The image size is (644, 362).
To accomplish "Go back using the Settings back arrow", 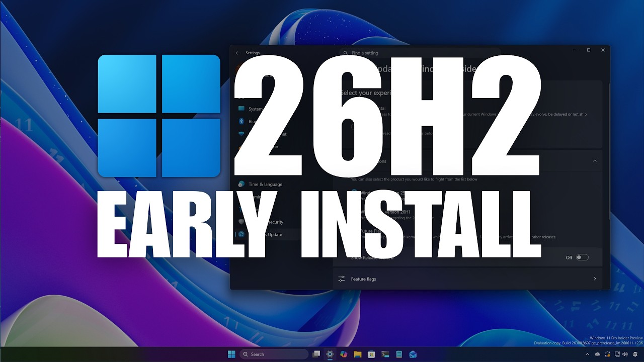I will [x=237, y=53].
